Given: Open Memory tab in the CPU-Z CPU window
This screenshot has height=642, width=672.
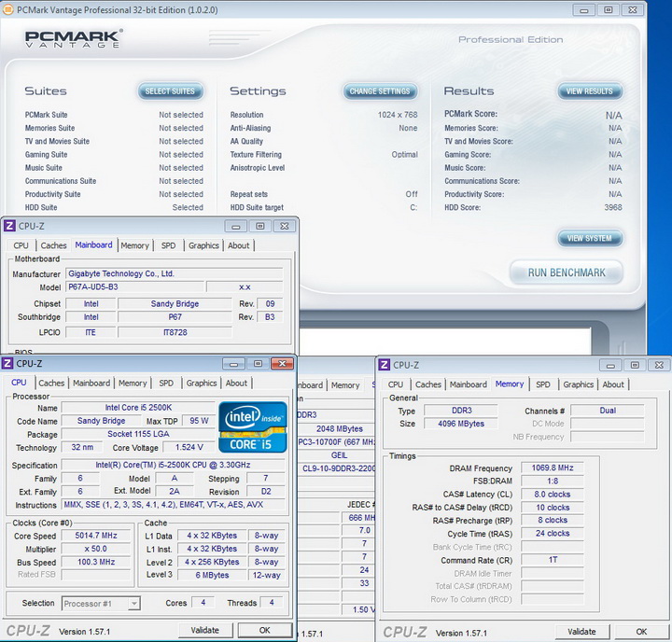Looking at the screenshot, I should tap(133, 384).
